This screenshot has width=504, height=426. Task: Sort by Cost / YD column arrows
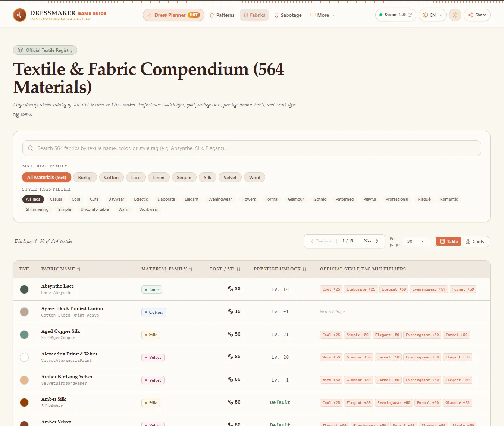click(x=238, y=269)
